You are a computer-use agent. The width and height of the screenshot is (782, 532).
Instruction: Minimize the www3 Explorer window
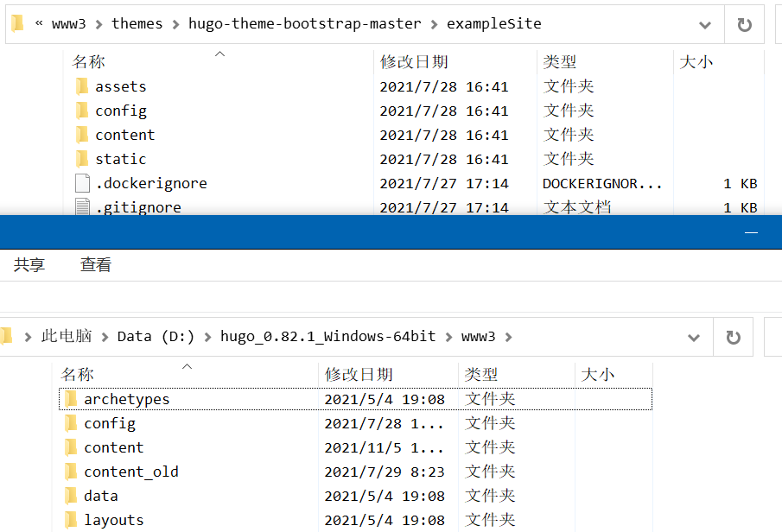(x=751, y=232)
